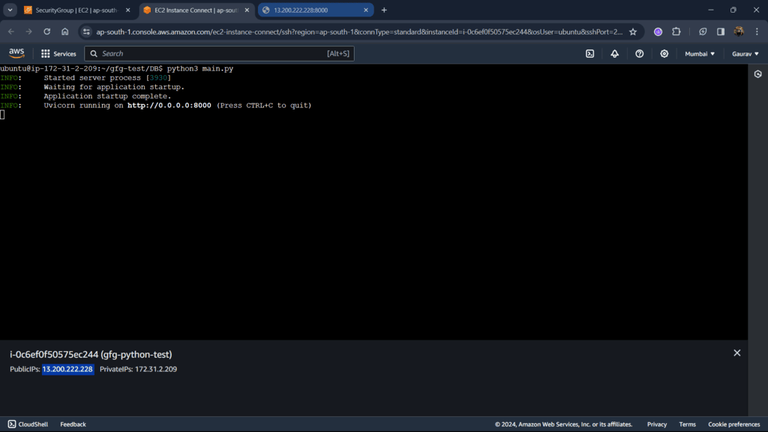Open the Services grid menu
Image resolution: width=768 pixels, height=432 pixels.
coord(58,54)
